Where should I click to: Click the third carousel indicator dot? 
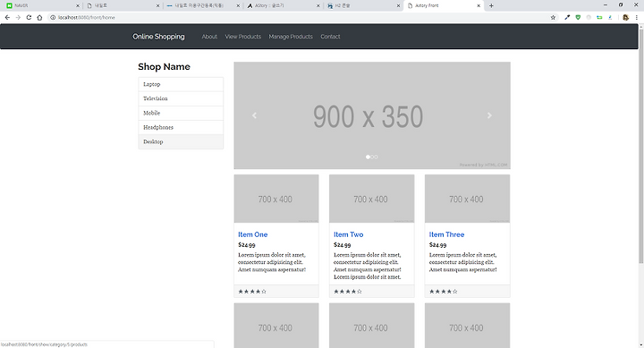tap(377, 157)
